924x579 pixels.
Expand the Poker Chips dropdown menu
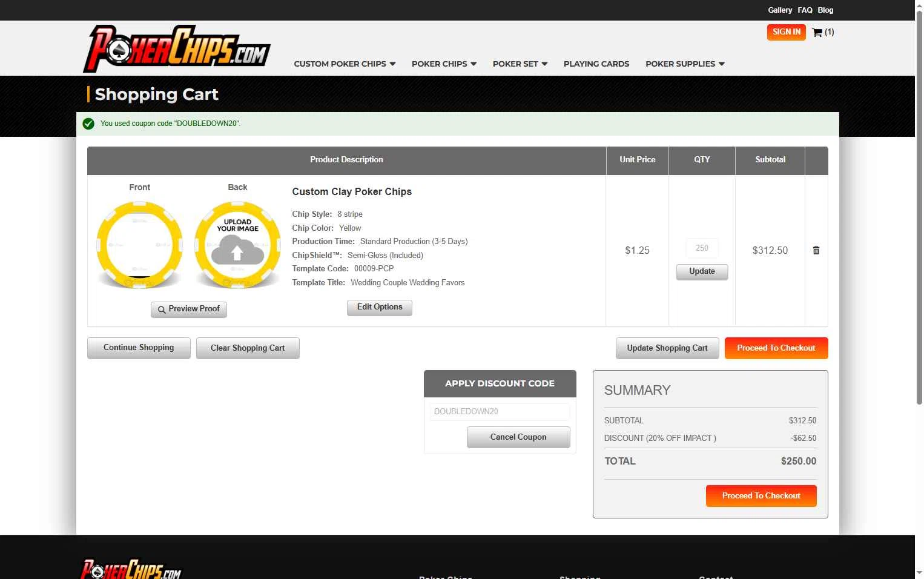pyautogui.click(x=444, y=64)
